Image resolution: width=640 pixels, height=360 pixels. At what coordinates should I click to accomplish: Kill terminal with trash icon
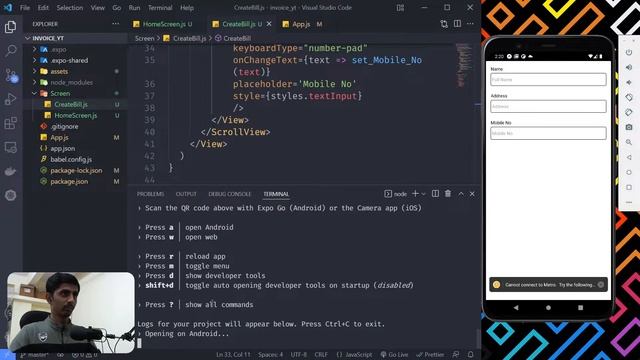pos(448,194)
